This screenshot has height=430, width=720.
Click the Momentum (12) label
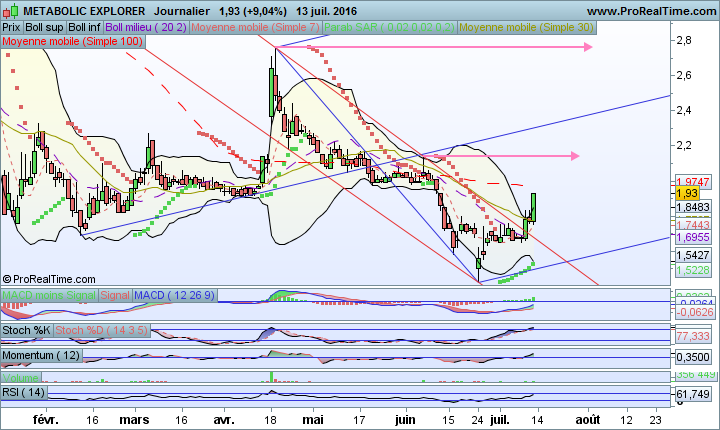[x=41, y=356]
